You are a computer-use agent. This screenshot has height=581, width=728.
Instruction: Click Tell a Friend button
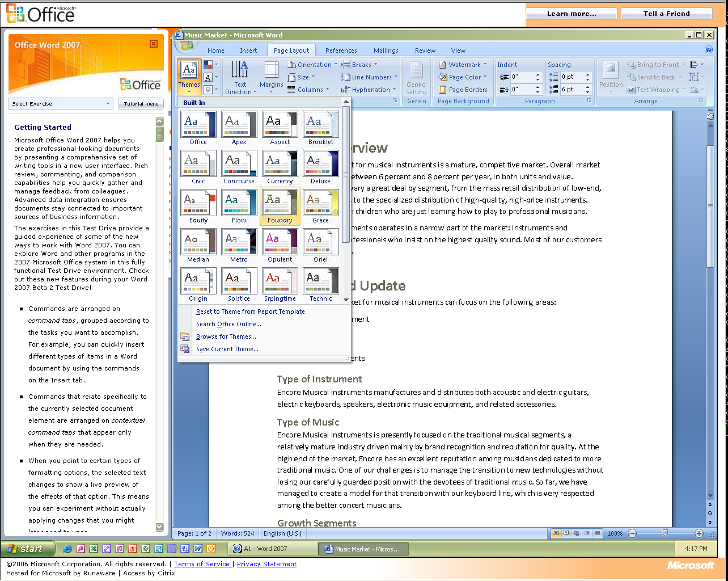point(667,14)
